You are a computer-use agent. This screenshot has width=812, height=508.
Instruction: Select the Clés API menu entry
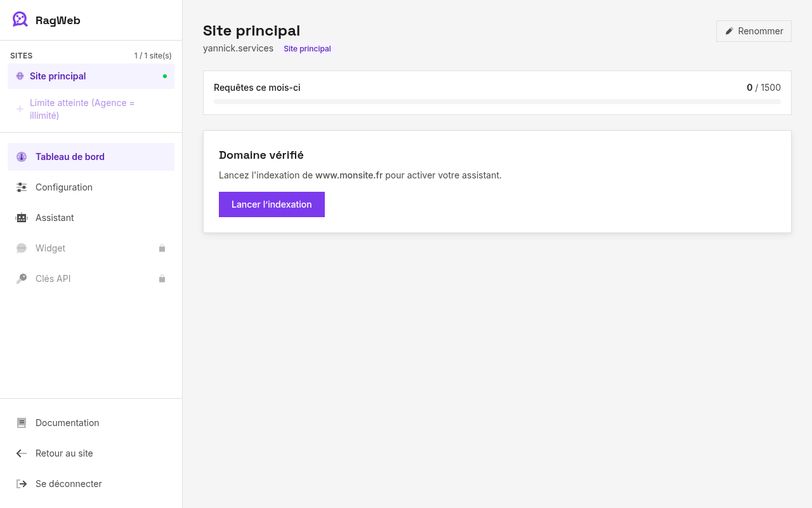pos(91,279)
